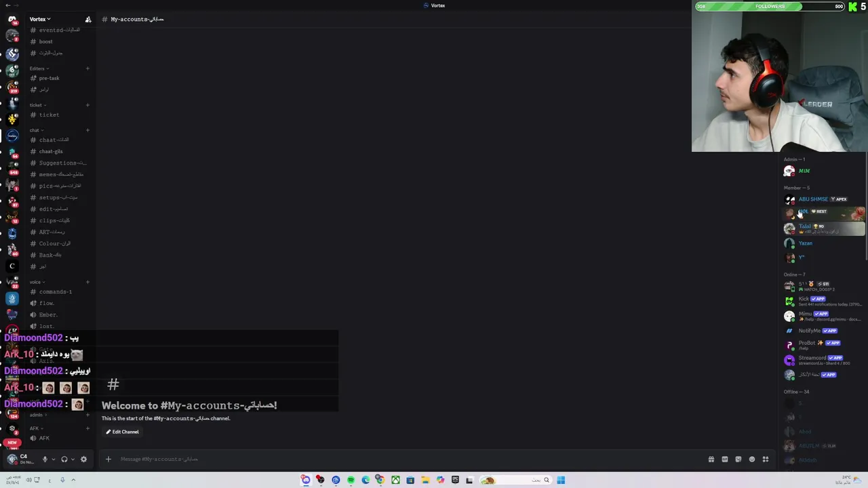Click the NEW unread indicator in server list
The width and height of the screenshot is (868, 488).
(12, 443)
